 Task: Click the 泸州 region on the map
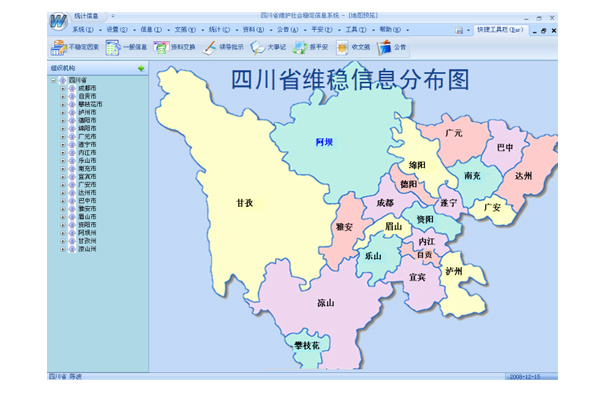coord(454,271)
